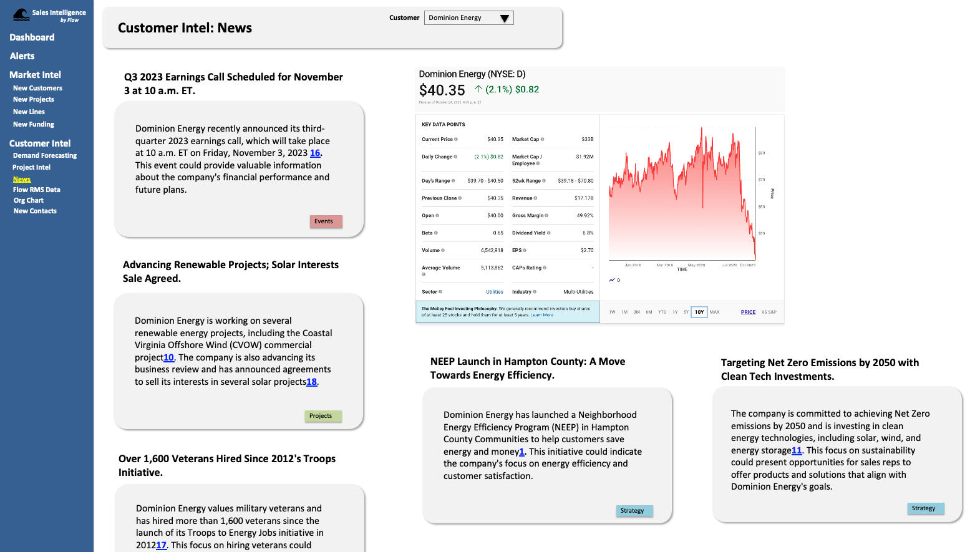This screenshot has width=980, height=552.
Task: Click the Events tag button
Action: click(x=326, y=221)
